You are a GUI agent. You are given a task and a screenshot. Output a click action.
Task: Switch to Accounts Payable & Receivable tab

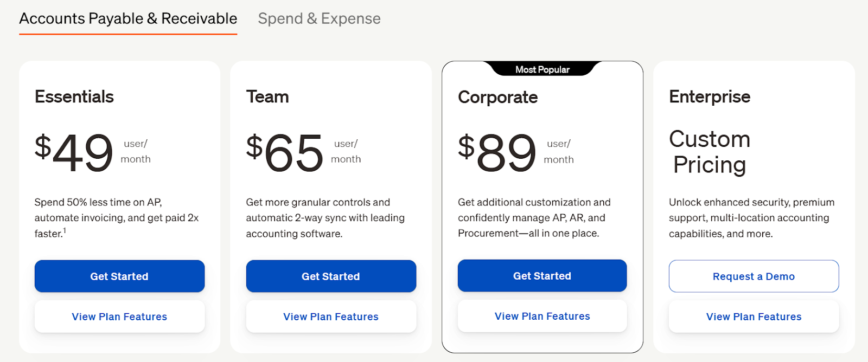[x=128, y=19]
